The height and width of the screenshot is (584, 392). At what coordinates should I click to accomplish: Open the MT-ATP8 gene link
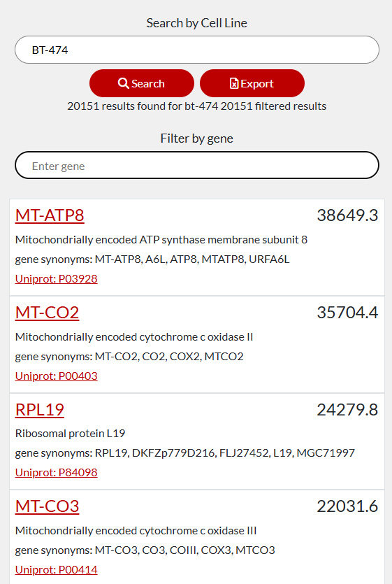(x=50, y=215)
